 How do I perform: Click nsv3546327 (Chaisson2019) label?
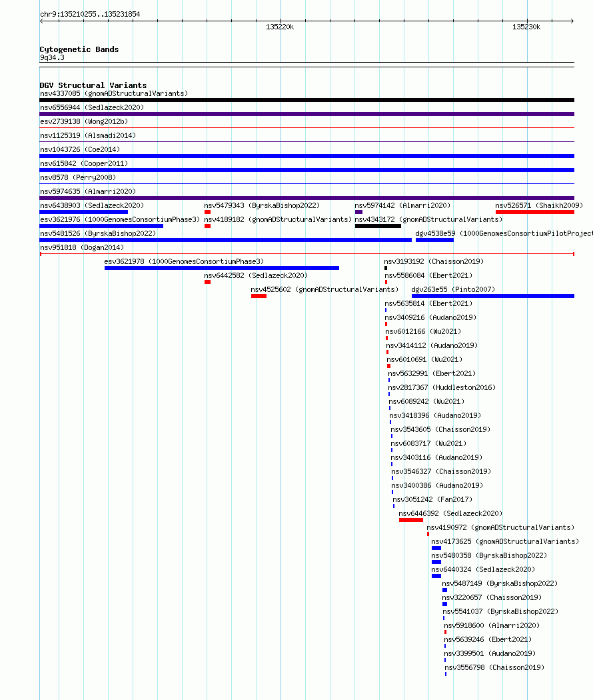point(441,471)
